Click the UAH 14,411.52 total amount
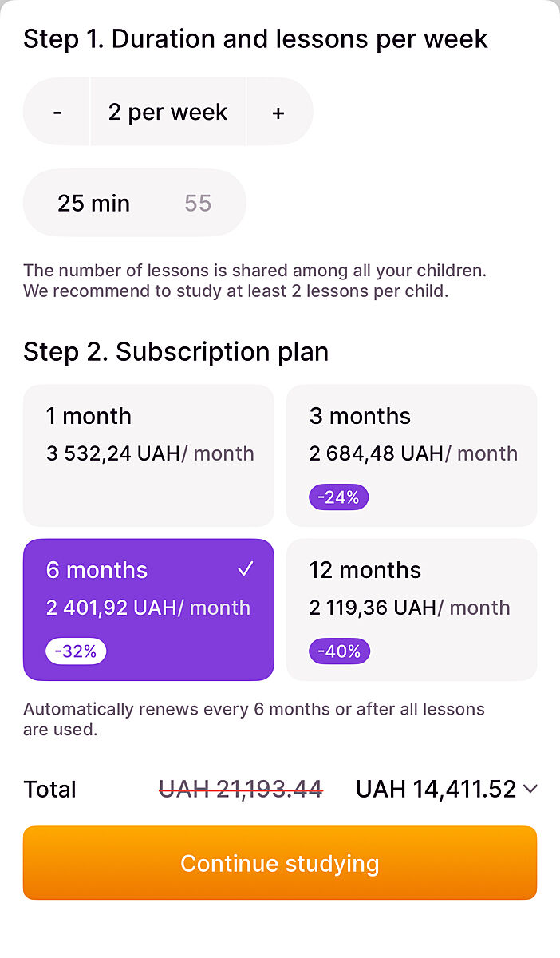This screenshot has height=958, width=560. pyautogui.click(x=436, y=790)
